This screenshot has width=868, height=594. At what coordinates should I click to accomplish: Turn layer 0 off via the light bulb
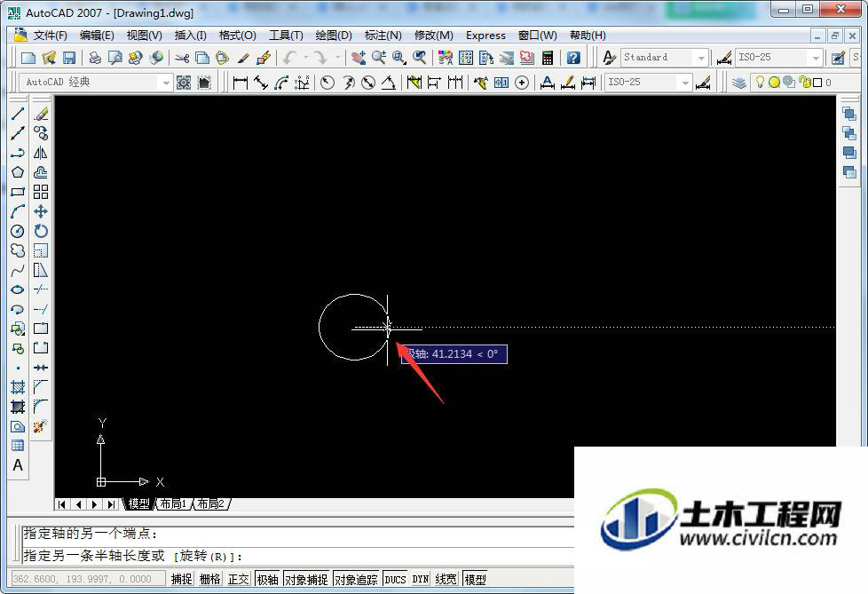click(x=760, y=83)
